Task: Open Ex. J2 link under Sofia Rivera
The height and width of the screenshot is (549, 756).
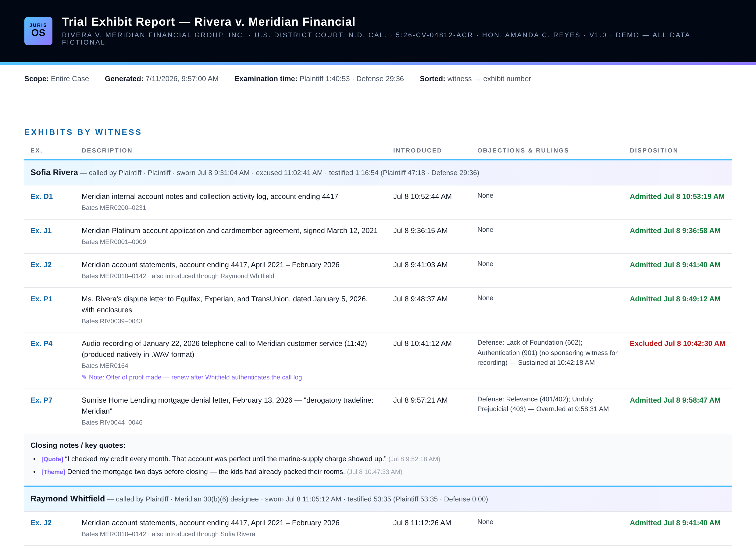Action: [x=41, y=265]
